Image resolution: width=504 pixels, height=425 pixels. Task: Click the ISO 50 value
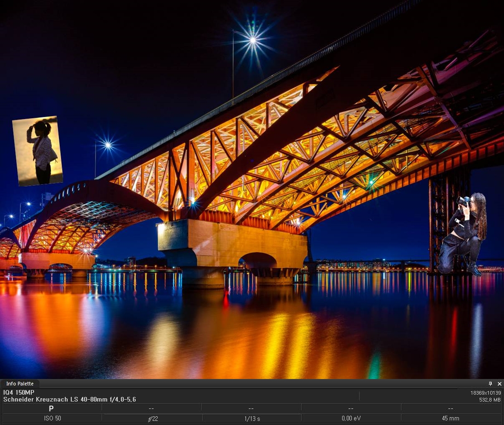click(x=52, y=419)
